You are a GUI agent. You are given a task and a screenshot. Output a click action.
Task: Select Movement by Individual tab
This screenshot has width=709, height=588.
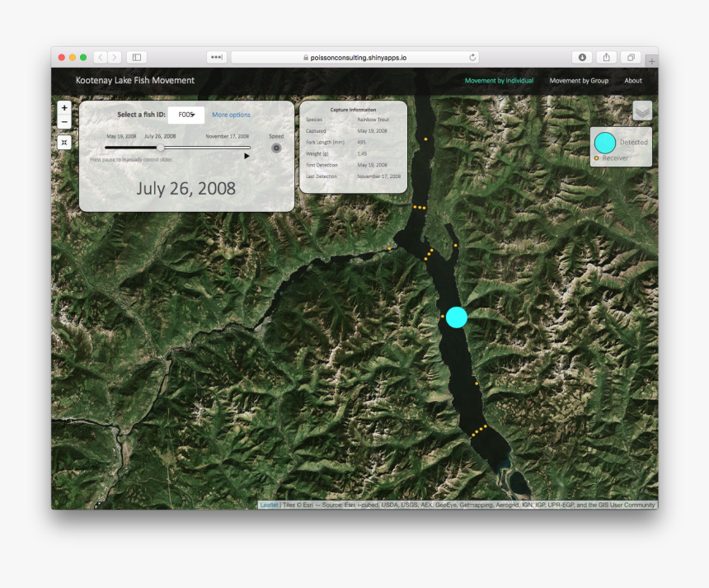tap(499, 81)
